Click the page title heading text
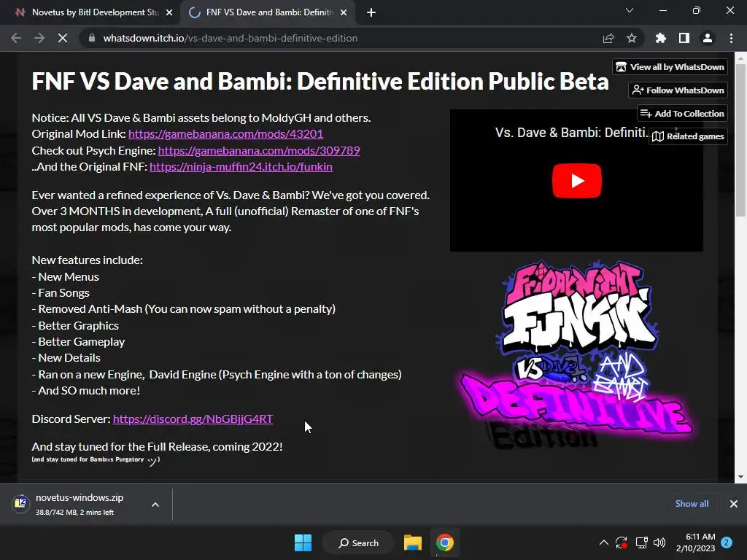Image resolution: width=747 pixels, height=560 pixels. pyautogui.click(x=320, y=81)
